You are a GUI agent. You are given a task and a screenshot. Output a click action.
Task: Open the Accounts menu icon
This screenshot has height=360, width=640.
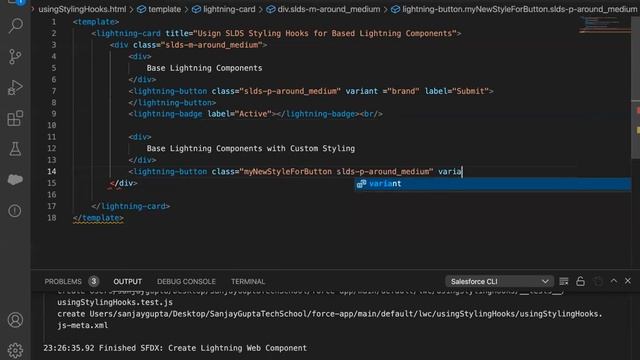click(15, 320)
